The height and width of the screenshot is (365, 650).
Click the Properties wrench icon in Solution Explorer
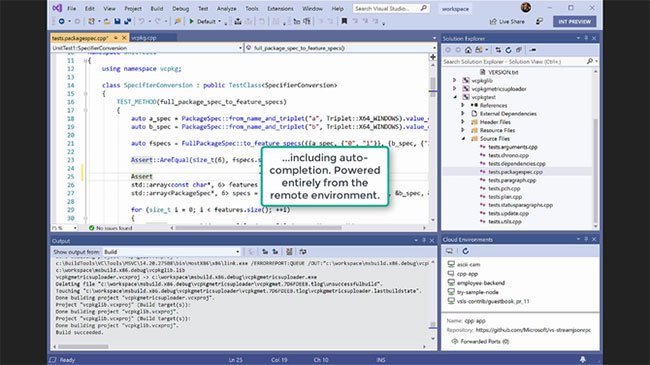pyautogui.click(x=533, y=50)
